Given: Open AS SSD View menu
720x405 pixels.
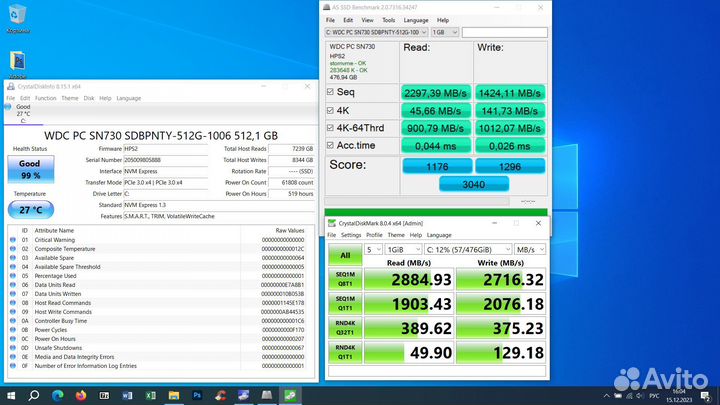Looking at the screenshot, I should [x=367, y=20].
